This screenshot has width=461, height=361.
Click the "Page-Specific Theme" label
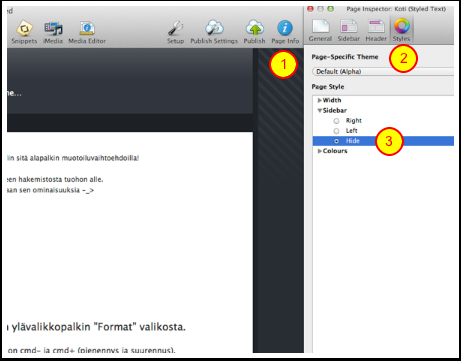[345, 57]
